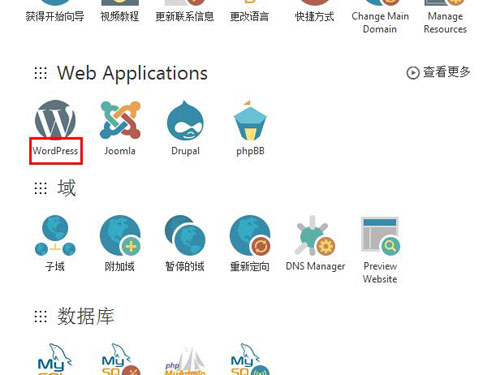
Task: Open the Joomla application icon
Action: point(120,120)
